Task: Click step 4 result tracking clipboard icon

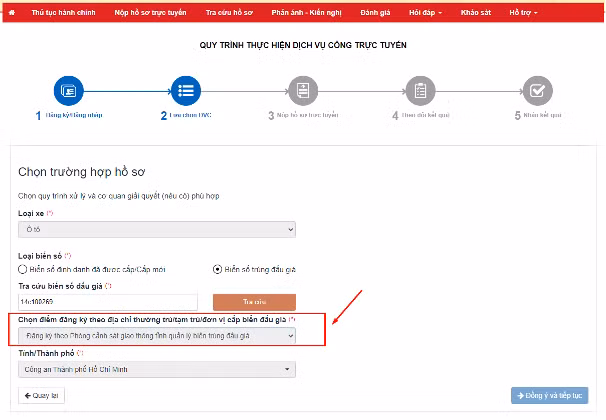Action: pos(421,91)
